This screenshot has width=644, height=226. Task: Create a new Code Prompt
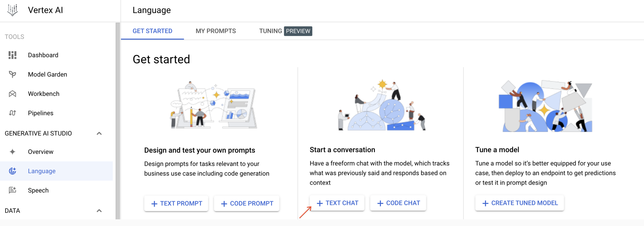(246, 204)
